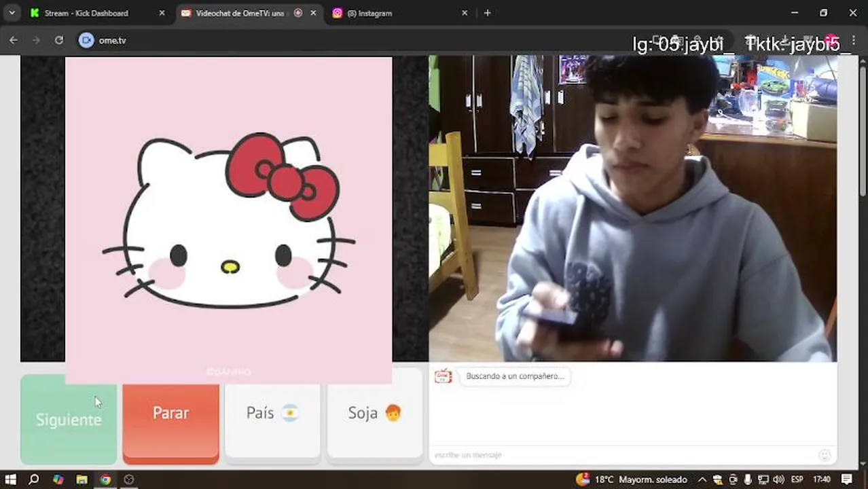Reload the ome.tv page

(59, 40)
